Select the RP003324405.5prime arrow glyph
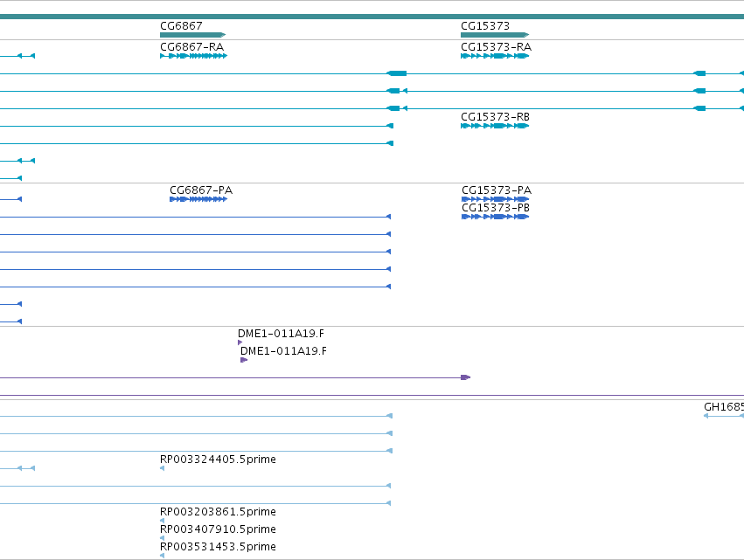This screenshot has width=744, height=560. tap(163, 468)
